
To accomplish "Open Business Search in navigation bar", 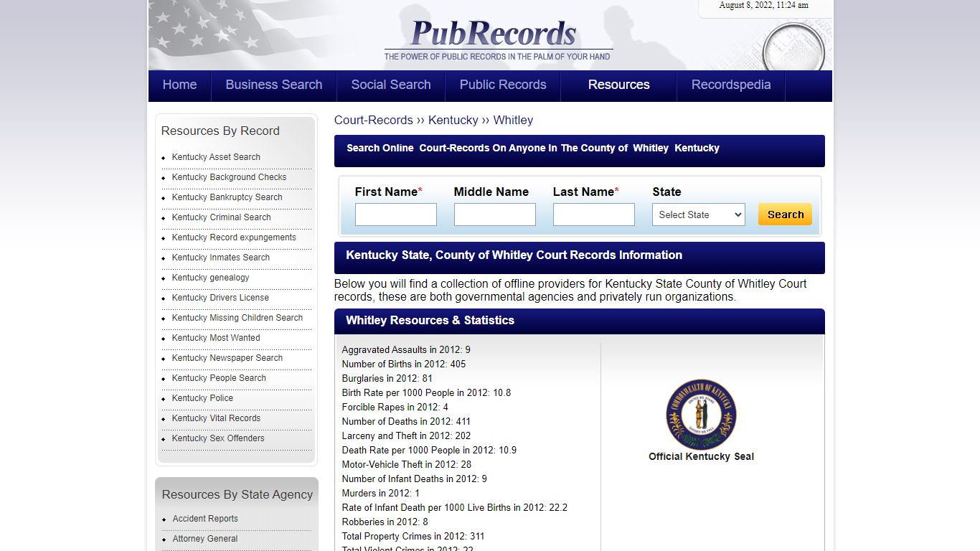I will tap(273, 85).
